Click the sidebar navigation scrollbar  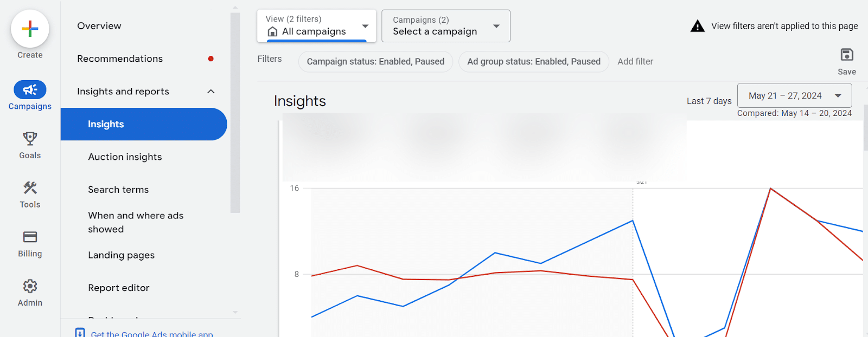coord(235,113)
